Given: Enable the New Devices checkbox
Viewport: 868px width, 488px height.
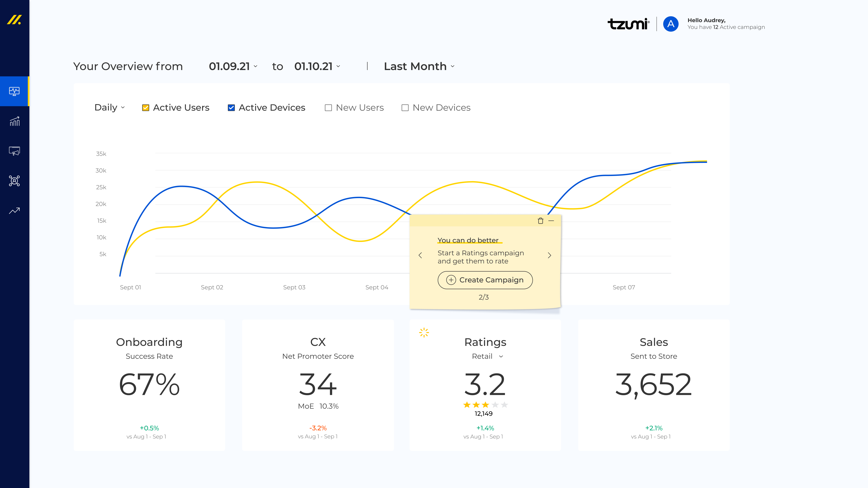Looking at the screenshot, I should coord(405,108).
